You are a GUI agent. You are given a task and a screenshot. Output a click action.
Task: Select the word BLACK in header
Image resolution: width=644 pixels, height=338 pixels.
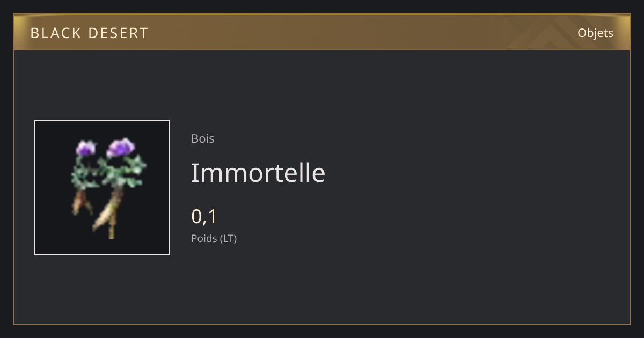pos(55,33)
